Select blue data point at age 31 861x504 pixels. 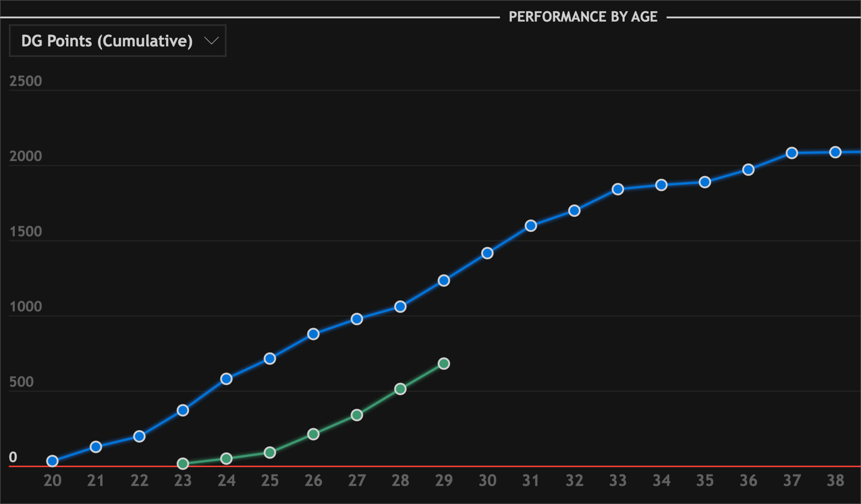(531, 226)
